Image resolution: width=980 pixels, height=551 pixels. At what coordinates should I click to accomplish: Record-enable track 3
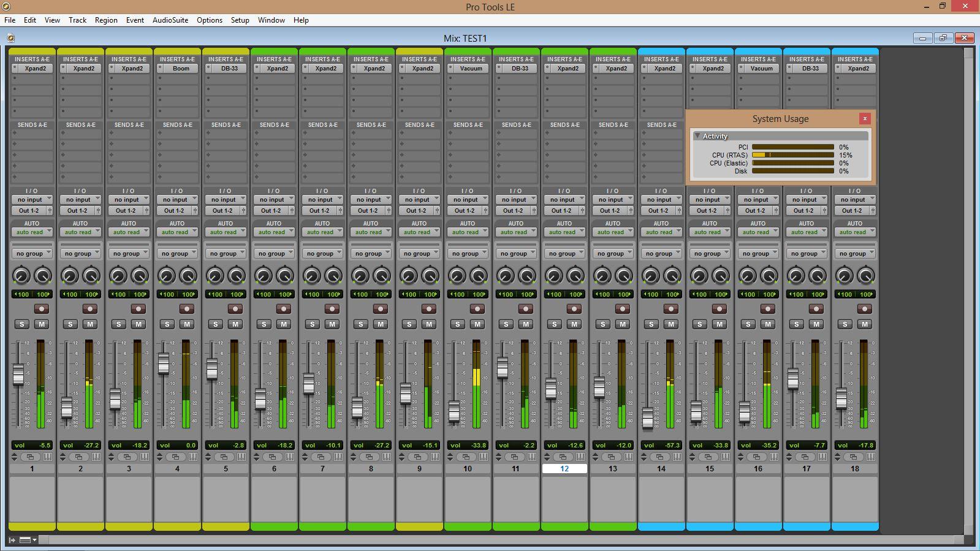pyautogui.click(x=139, y=309)
